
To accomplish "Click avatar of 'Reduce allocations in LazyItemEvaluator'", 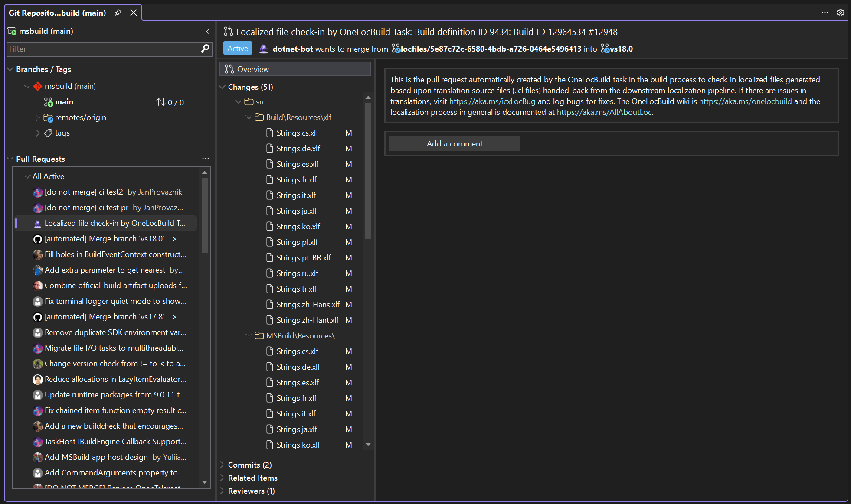I will [x=38, y=379].
